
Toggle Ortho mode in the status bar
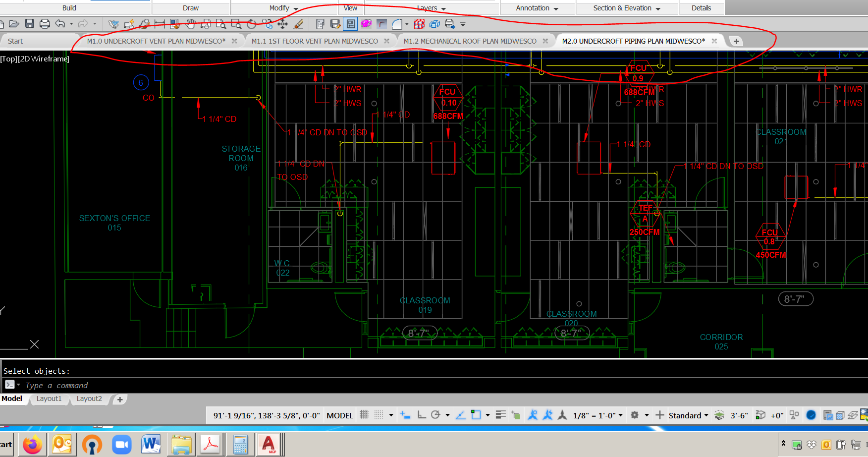(x=421, y=415)
